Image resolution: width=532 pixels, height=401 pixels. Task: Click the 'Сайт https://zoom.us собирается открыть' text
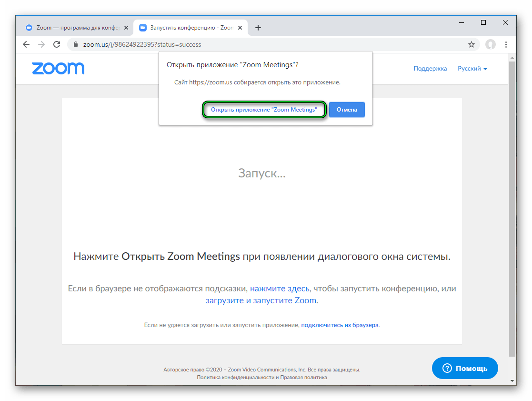[257, 82]
